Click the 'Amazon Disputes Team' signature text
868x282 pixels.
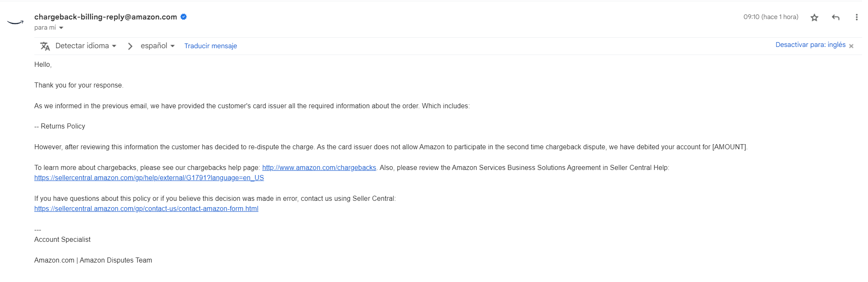116,260
